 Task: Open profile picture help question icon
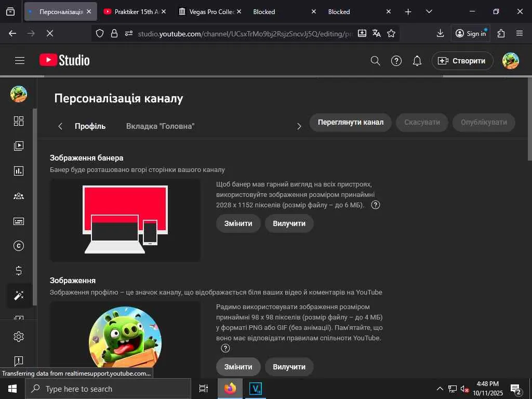coord(225,348)
